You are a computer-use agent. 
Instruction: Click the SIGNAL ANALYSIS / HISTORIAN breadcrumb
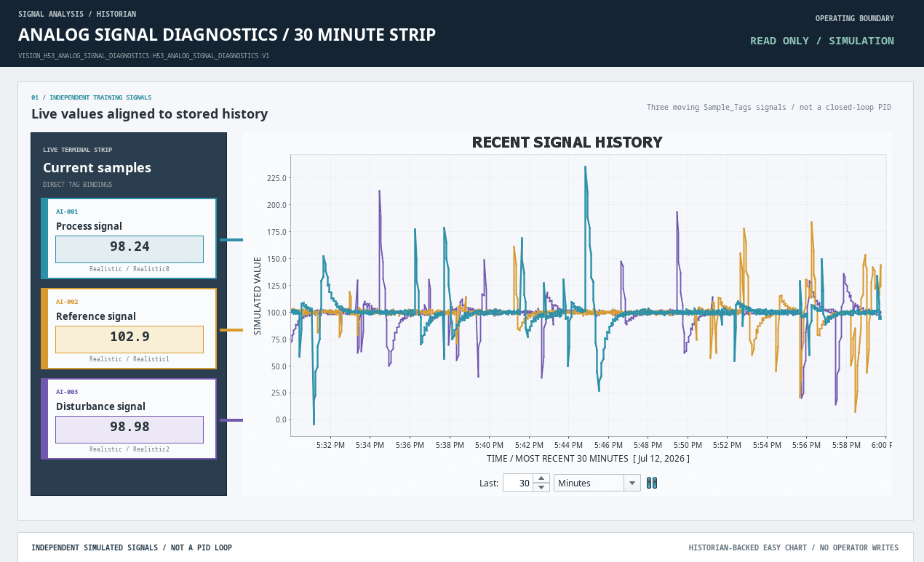click(77, 14)
